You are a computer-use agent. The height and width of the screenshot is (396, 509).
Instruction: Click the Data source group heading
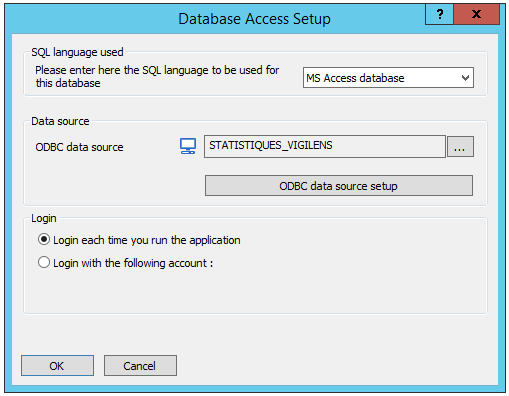[60, 121]
